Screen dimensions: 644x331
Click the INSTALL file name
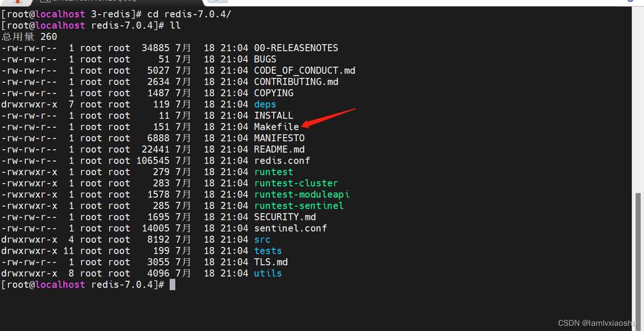coord(274,116)
